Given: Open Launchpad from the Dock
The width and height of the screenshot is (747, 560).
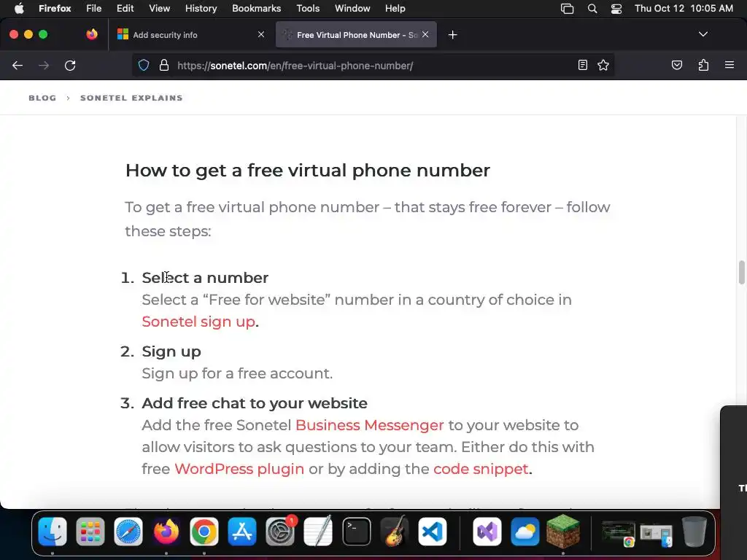Looking at the screenshot, I should point(90,532).
